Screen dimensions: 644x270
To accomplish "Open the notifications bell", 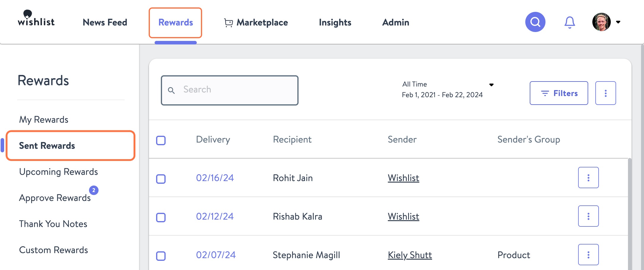I will click(x=569, y=22).
